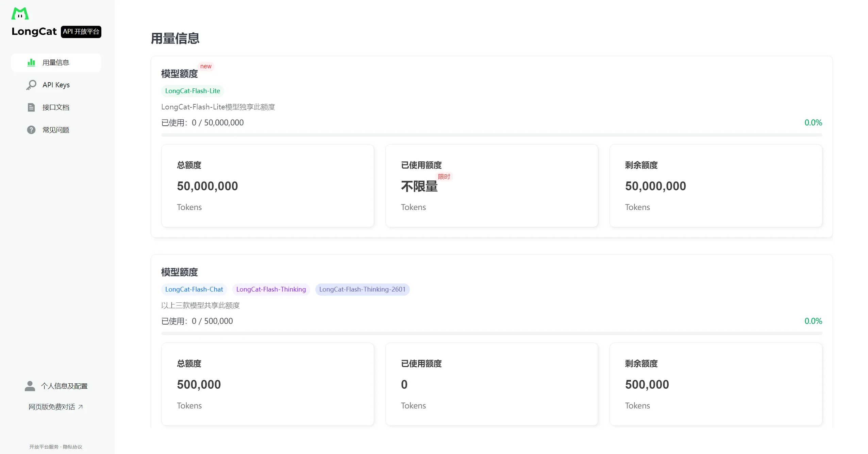Open the API Keys menu item
Image resolution: width=868 pixels, height=454 pixels.
point(56,85)
